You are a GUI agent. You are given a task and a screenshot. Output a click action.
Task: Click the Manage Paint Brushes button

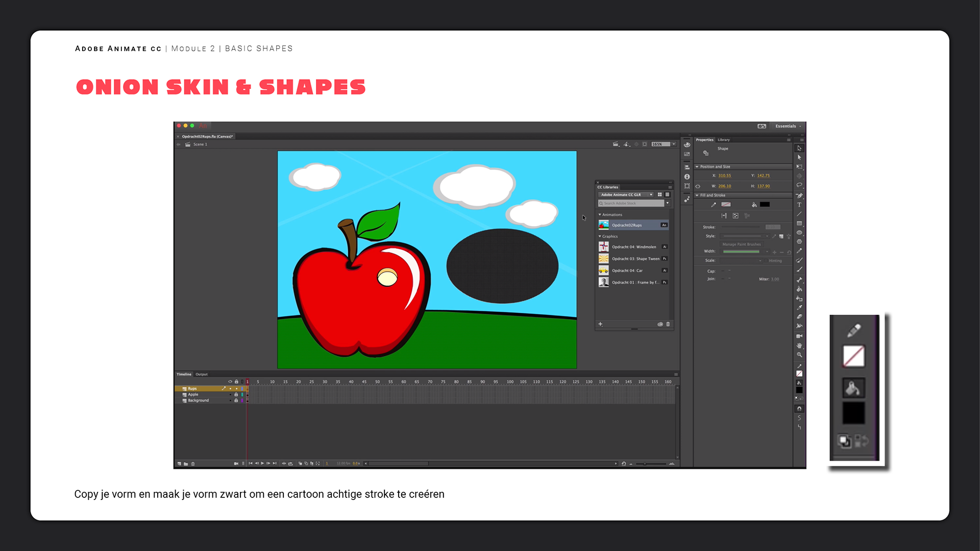[741, 244]
